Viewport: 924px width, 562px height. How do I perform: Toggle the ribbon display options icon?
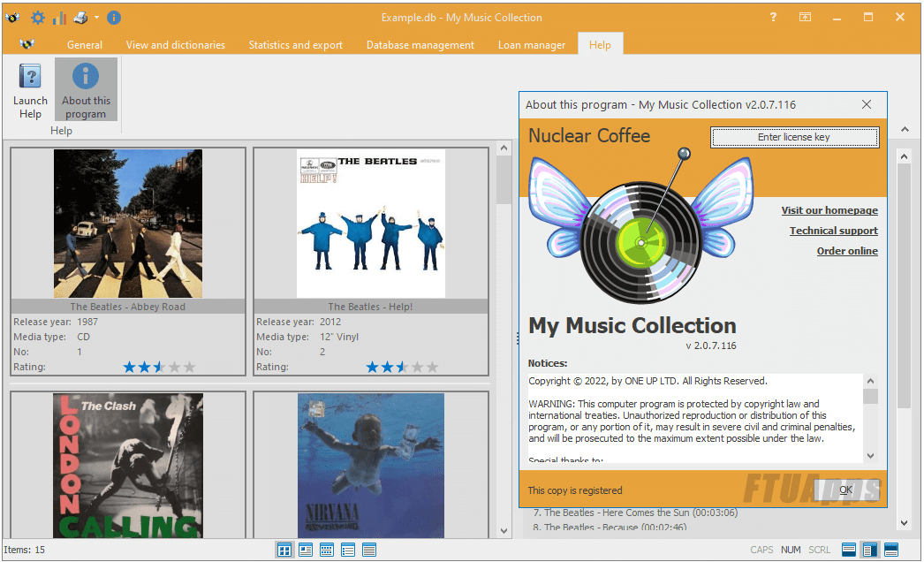click(805, 17)
